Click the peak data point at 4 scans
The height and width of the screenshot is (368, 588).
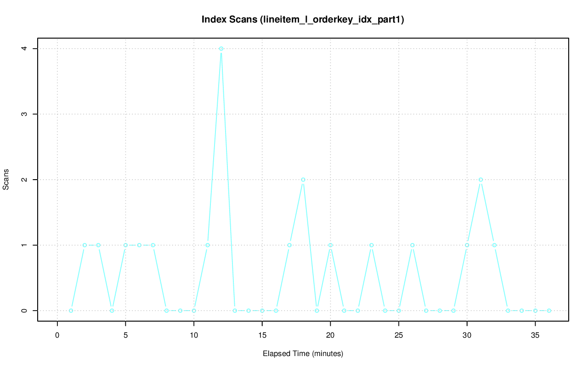click(221, 49)
